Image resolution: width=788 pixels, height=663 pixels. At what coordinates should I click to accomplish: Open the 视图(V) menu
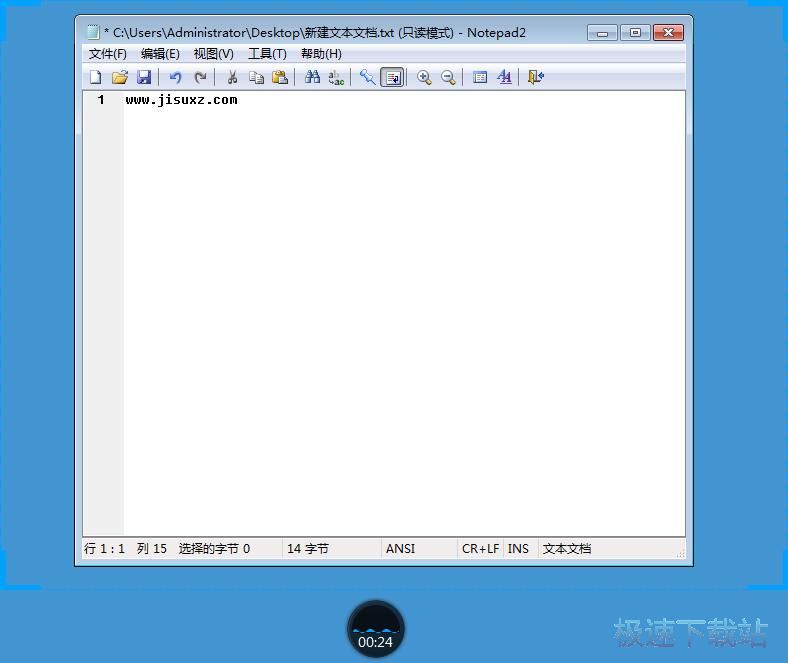(x=214, y=54)
